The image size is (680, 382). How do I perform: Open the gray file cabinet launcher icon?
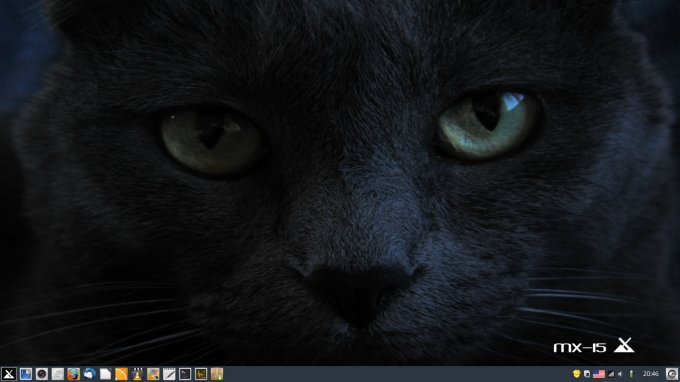point(58,374)
